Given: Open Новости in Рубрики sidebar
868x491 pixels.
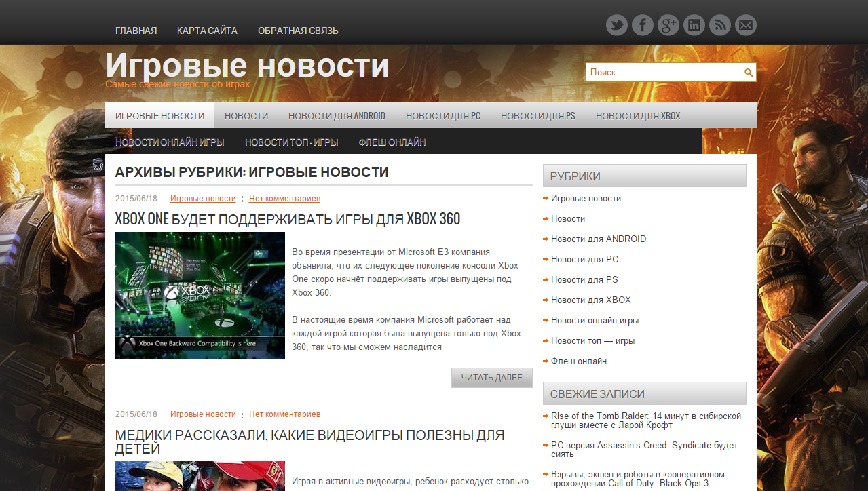Looking at the screenshot, I should tap(568, 219).
